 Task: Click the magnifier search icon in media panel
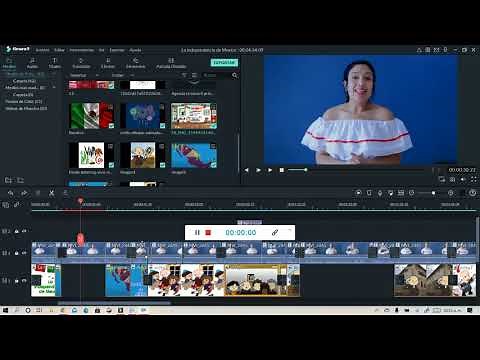235,75
